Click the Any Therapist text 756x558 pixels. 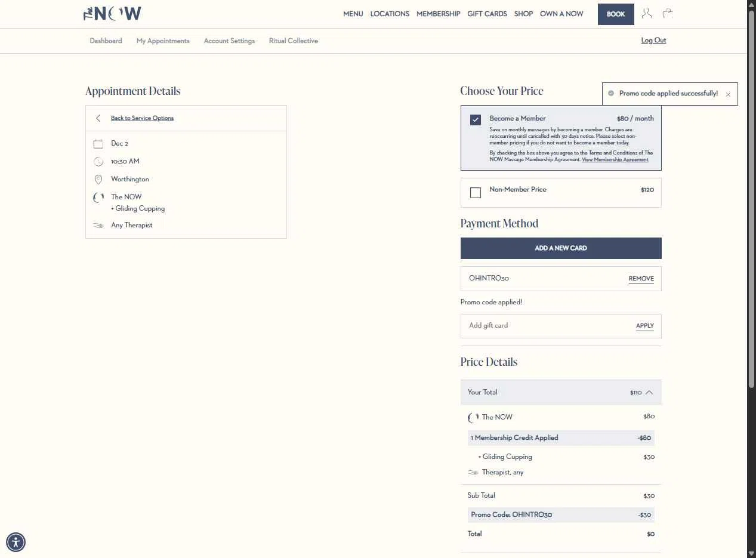click(132, 226)
